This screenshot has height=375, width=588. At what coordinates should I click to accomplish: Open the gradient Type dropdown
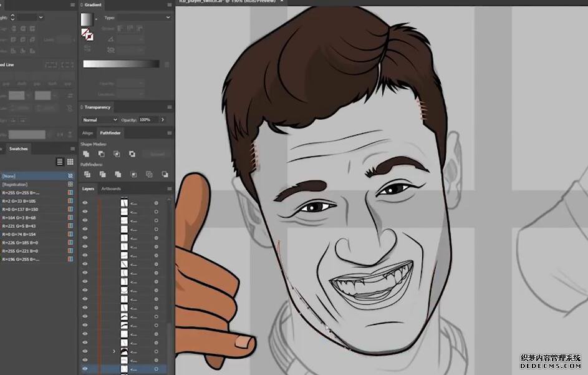coord(143,17)
